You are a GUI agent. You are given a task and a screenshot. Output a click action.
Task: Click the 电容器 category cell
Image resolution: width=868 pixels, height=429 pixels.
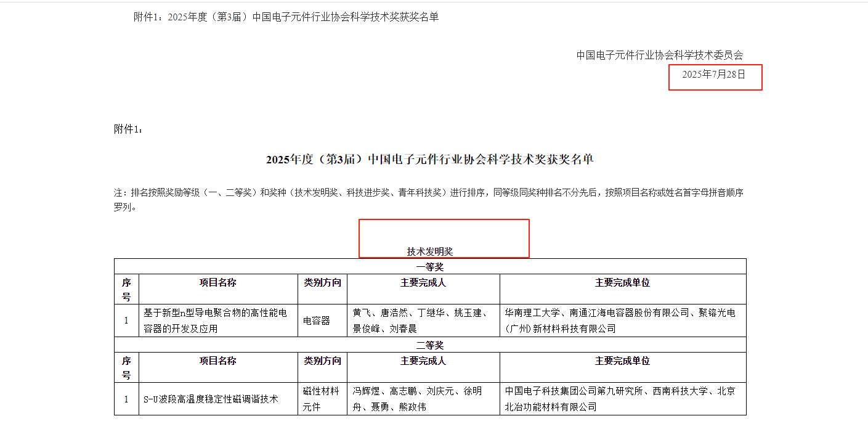point(323,321)
